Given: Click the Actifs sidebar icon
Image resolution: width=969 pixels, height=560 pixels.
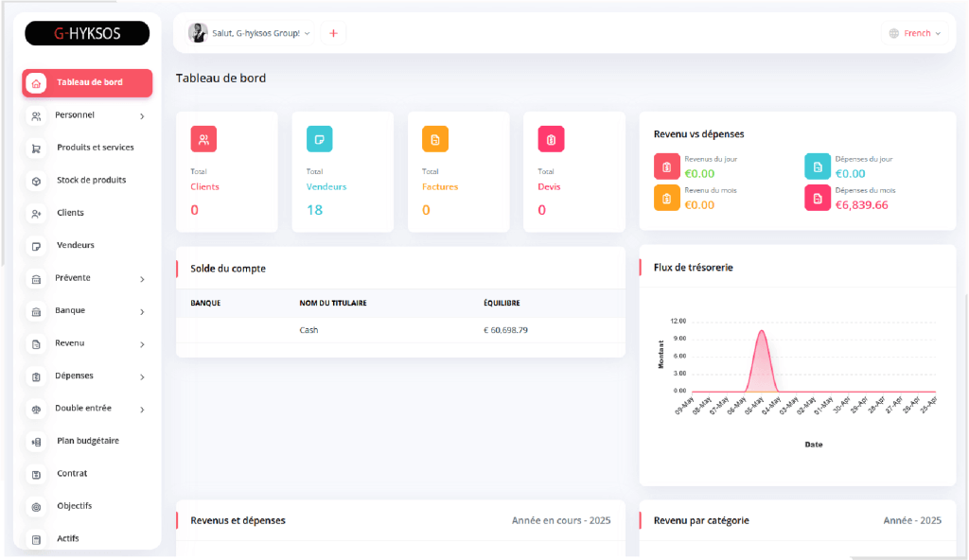Looking at the screenshot, I should [x=37, y=539].
